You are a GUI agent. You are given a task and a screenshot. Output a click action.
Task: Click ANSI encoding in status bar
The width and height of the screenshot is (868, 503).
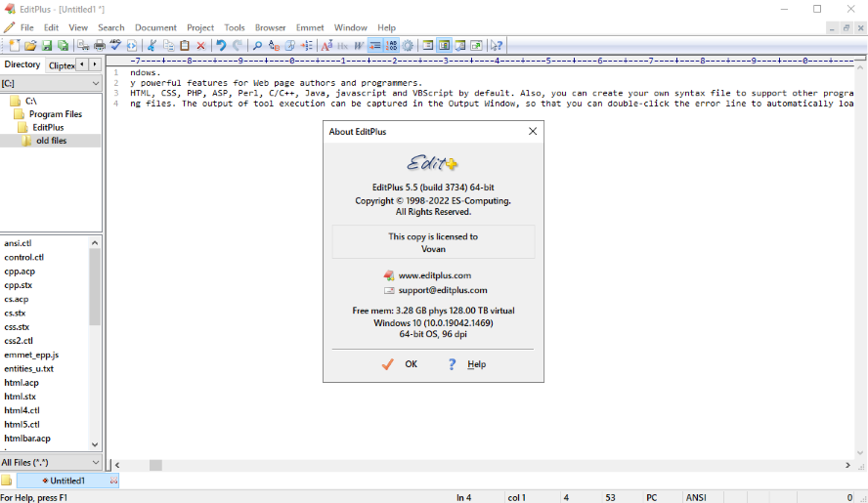696,497
